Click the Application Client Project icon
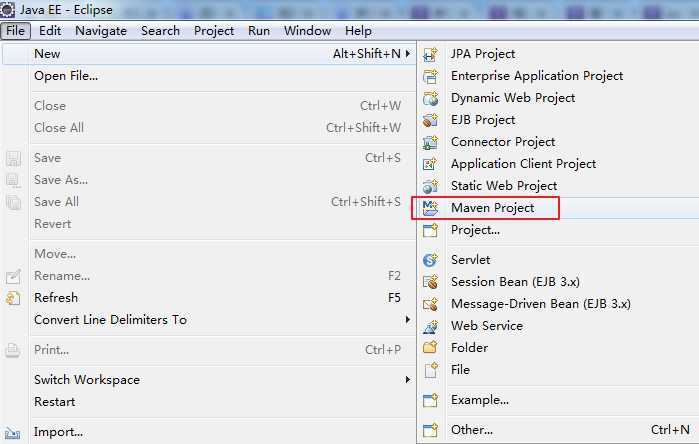699x444 pixels. coord(431,164)
